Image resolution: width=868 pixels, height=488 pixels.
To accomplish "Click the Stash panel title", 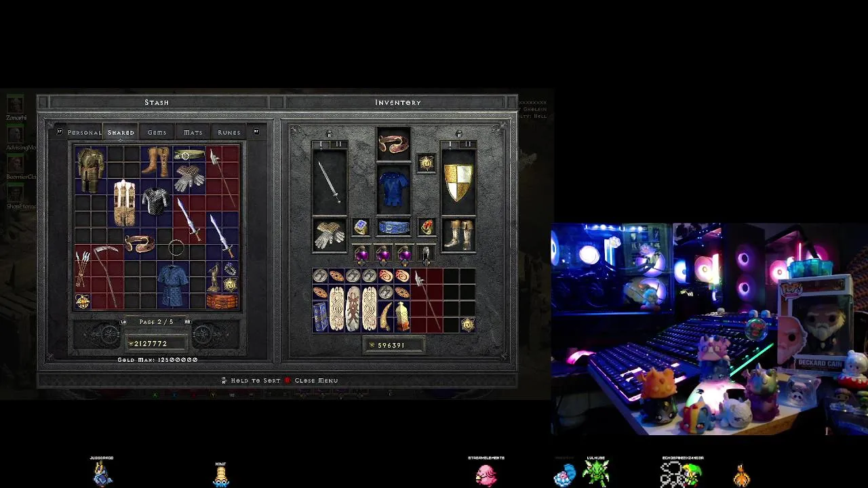I will pos(157,102).
